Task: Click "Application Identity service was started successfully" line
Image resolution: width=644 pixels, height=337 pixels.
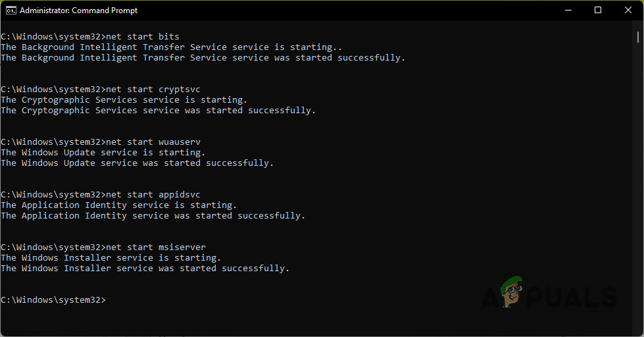Action: 153,216
